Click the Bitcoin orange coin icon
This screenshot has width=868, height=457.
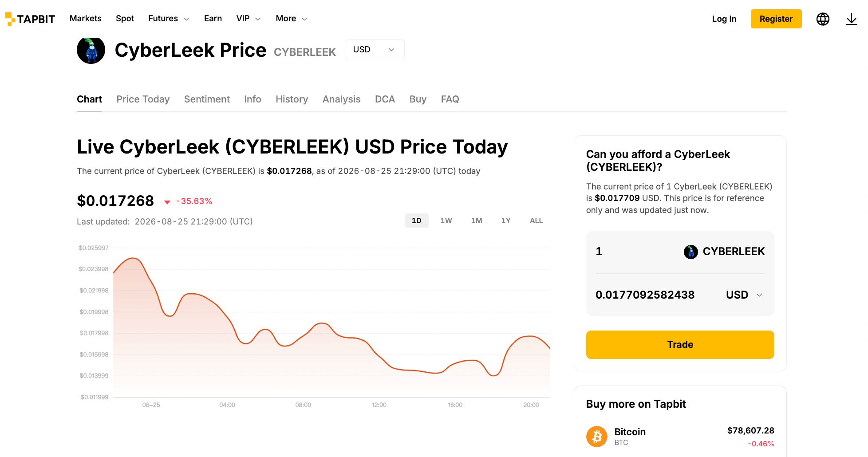click(x=597, y=437)
